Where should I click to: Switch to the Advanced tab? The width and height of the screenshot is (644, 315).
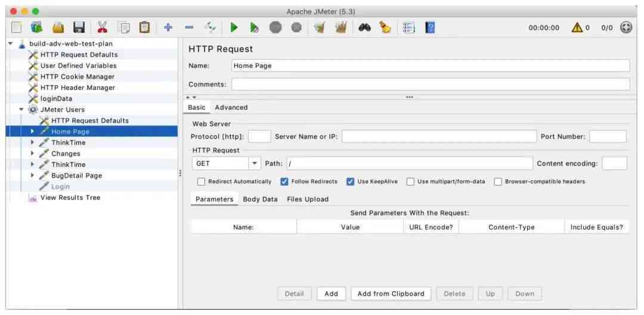pyautogui.click(x=231, y=107)
